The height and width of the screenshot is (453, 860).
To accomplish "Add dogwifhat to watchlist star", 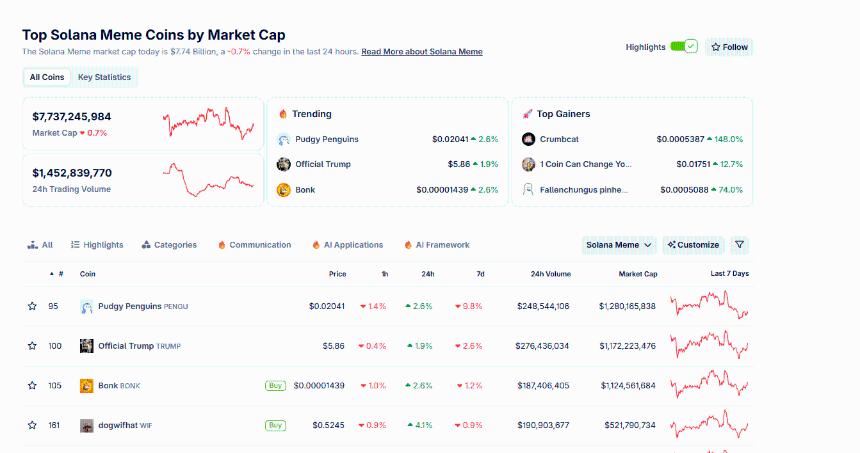I will coord(32,425).
